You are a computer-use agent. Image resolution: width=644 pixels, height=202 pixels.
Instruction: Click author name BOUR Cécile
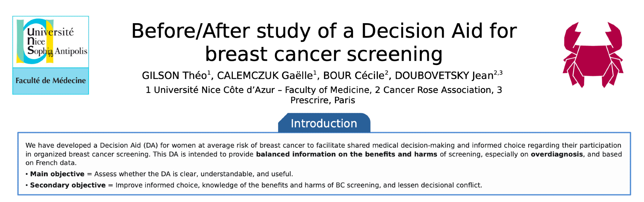[355, 76]
